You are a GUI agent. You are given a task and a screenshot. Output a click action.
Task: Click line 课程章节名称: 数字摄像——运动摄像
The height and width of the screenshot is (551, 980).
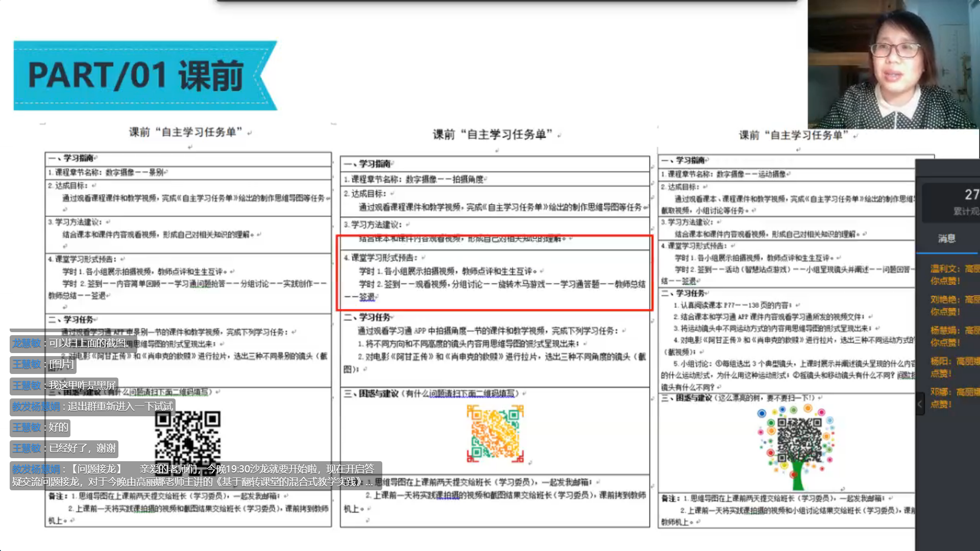pos(725,174)
